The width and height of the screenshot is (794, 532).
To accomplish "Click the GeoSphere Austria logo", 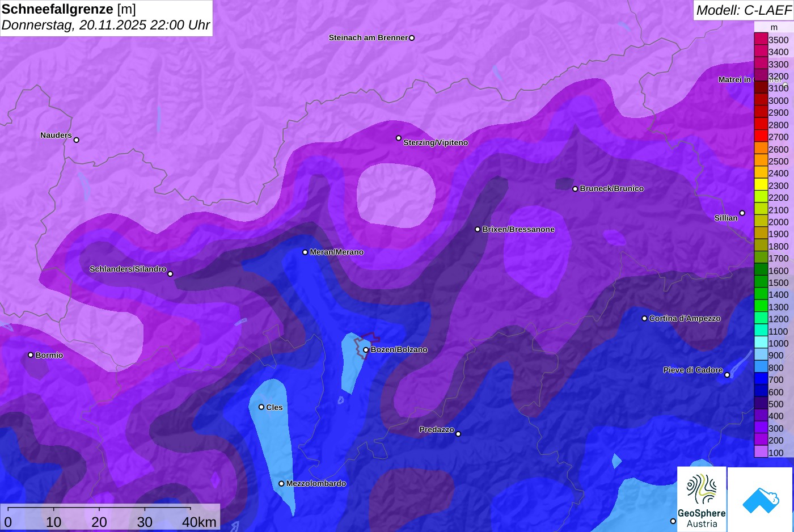I will pyautogui.click(x=702, y=499).
